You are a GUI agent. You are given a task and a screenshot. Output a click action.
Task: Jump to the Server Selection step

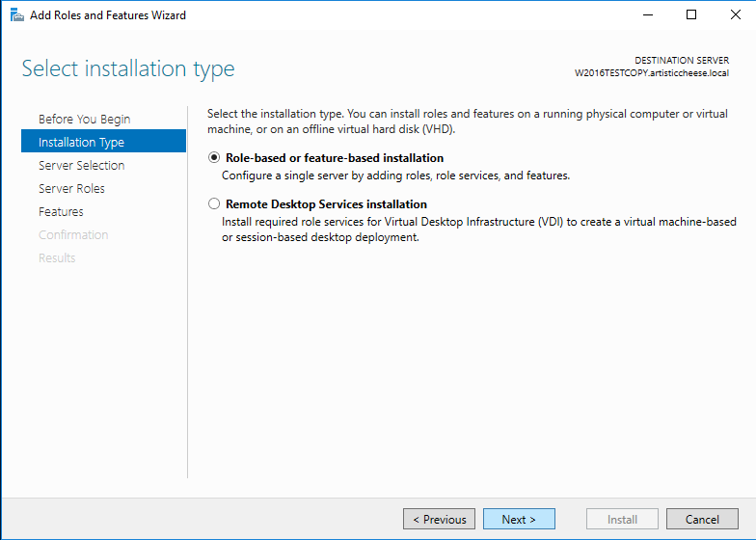click(81, 166)
